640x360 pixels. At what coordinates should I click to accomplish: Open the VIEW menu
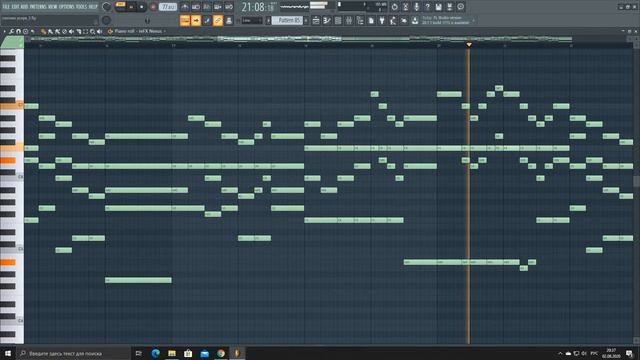[53, 7]
